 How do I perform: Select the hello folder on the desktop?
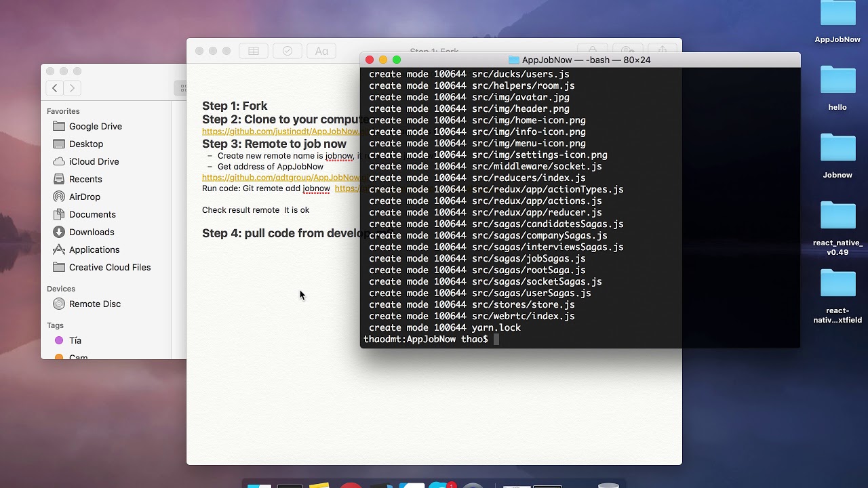pos(837,79)
